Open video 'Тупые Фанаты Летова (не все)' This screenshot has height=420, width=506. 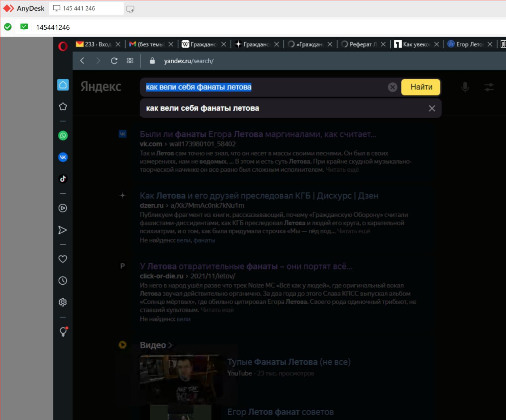(289, 362)
